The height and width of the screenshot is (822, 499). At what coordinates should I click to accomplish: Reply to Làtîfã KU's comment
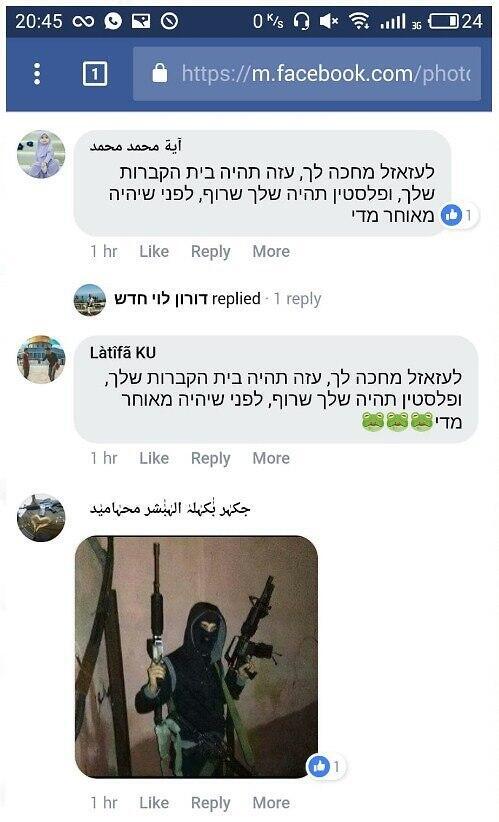[210, 459]
